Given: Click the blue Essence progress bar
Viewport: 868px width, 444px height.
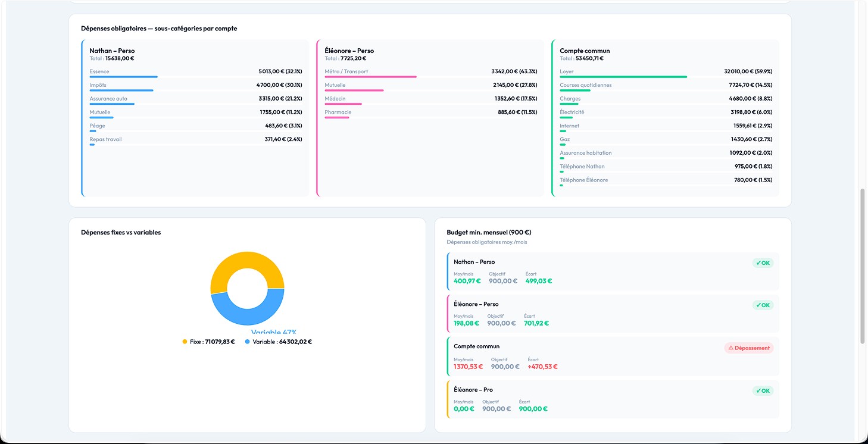Looking at the screenshot, I should pos(123,77).
